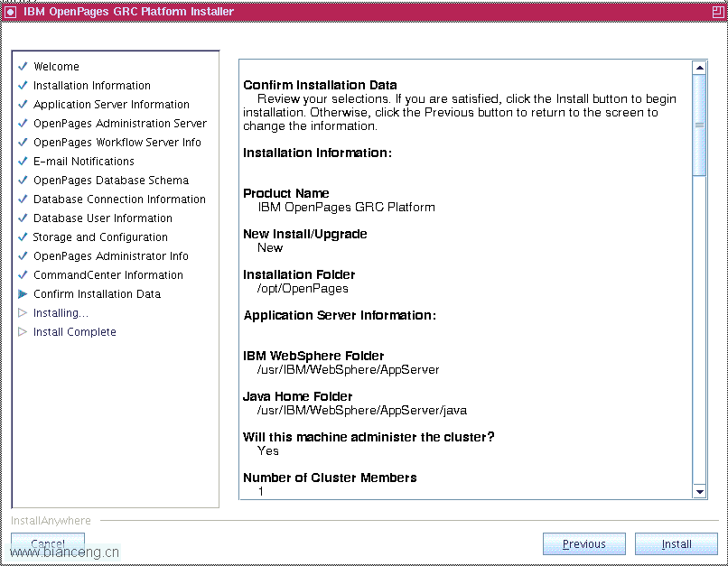Select the Welcome step label
Screen dimensions: 728x566
(56, 66)
